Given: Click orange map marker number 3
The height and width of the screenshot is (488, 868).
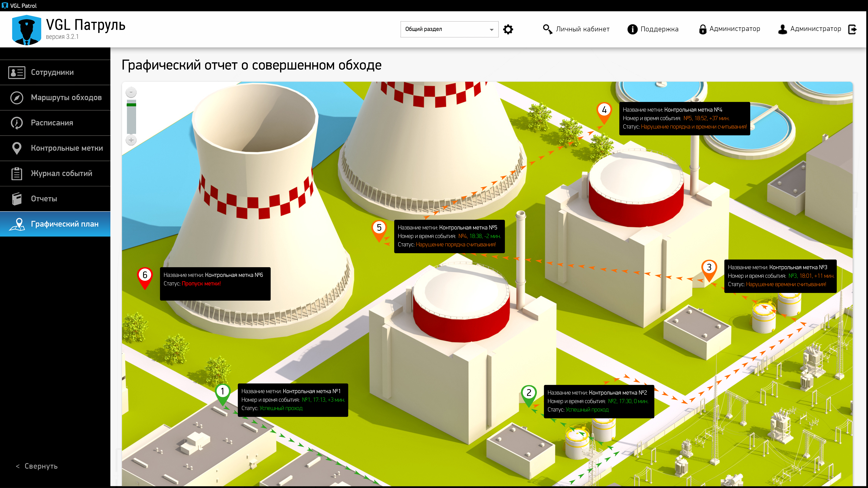Looking at the screenshot, I should [x=709, y=268].
